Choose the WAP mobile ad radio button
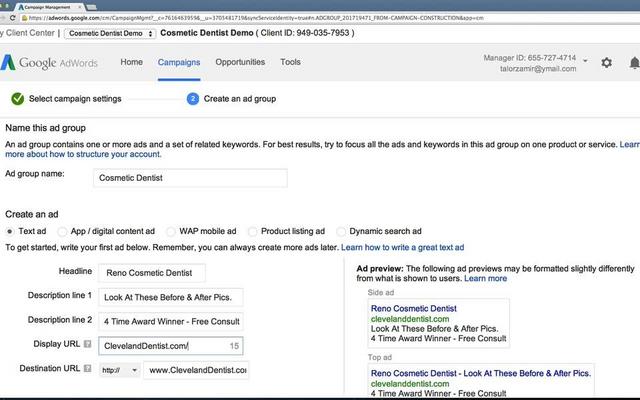Viewport: 640px width, 400px height. 171,231
